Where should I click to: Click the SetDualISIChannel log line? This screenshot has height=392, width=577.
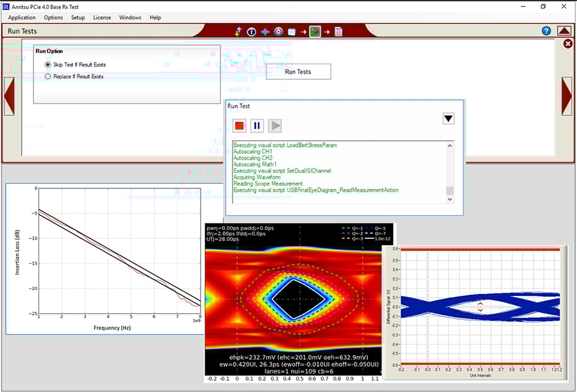click(282, 170)
